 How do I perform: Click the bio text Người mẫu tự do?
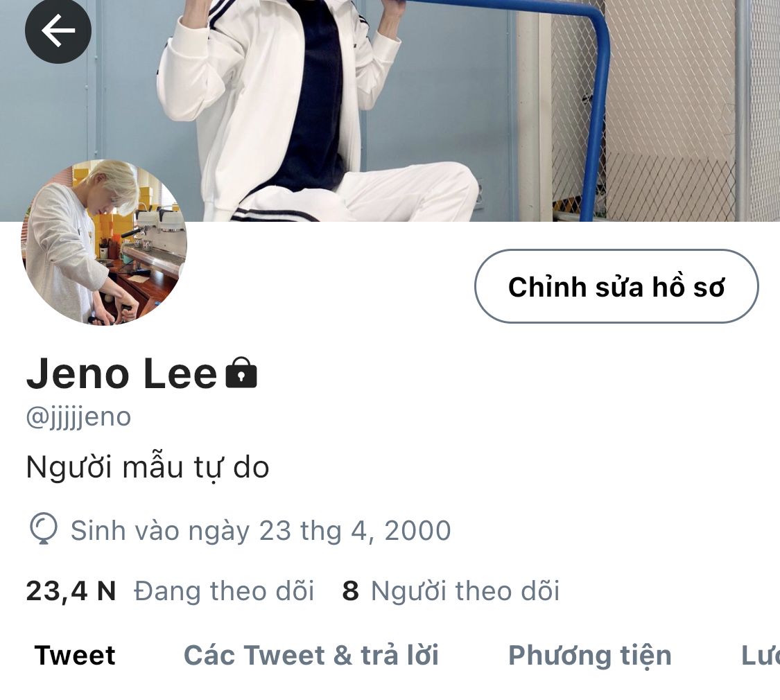147,468
